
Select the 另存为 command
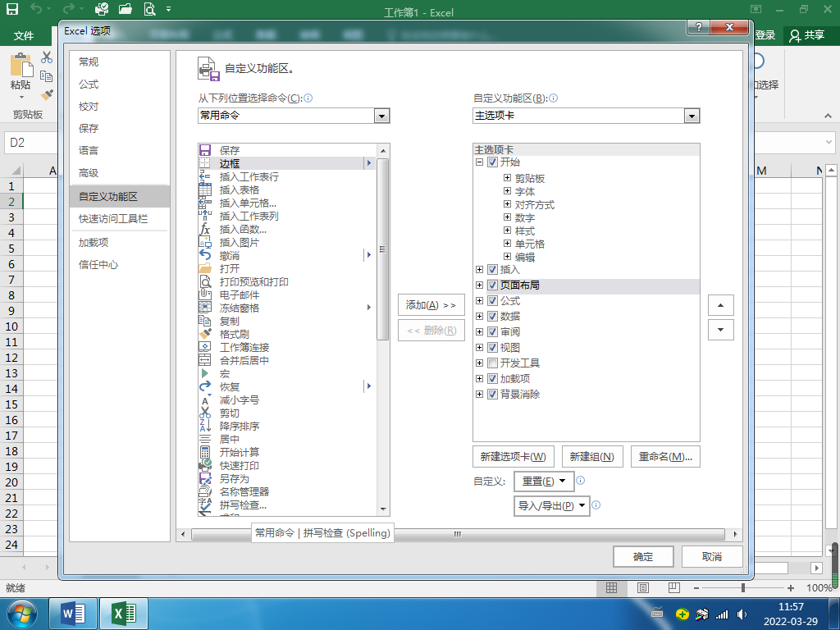pyautogui.click(x=286, y=479)
